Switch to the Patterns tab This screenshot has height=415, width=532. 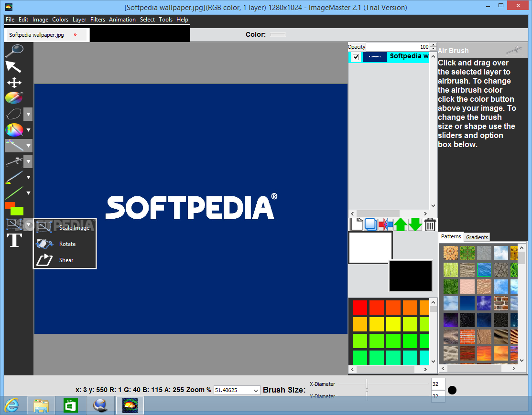451,237
